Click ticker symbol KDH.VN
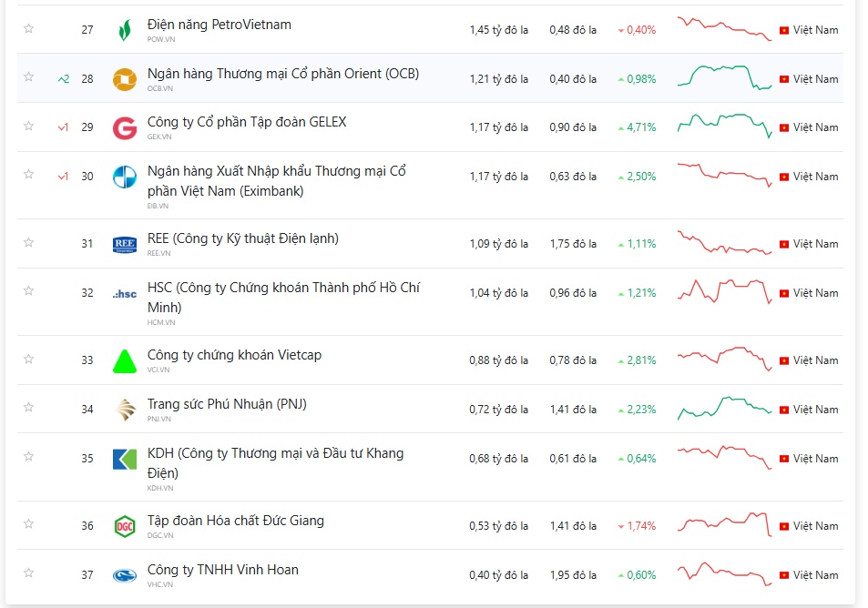This screenshot has width=868, height=608. coord(160,488)
